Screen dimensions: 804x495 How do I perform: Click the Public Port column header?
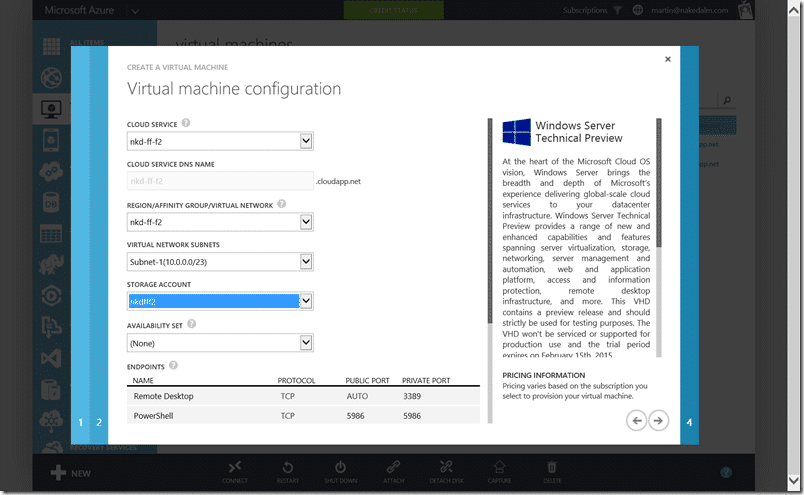coord(367,381)
